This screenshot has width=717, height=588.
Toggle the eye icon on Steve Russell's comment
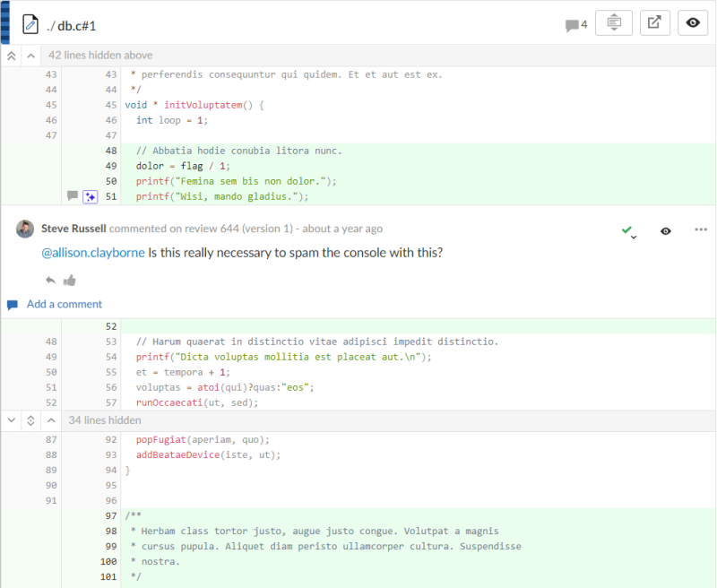(665, 229)
